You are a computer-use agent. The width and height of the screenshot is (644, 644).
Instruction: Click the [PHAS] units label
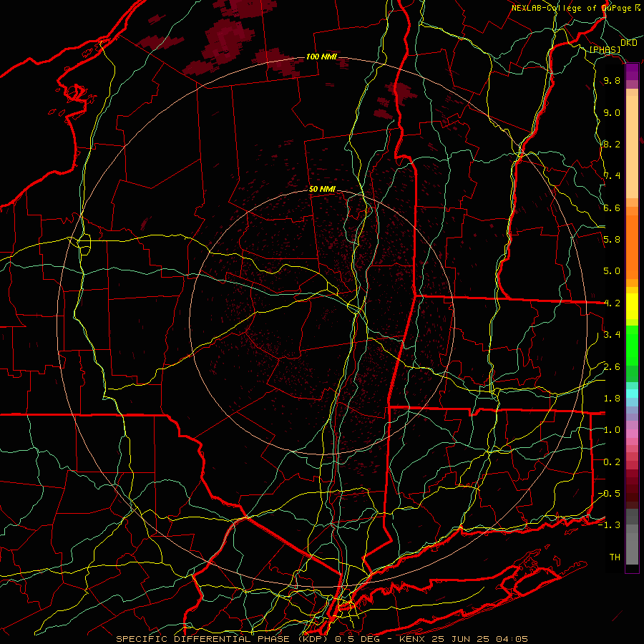[605, 50]
